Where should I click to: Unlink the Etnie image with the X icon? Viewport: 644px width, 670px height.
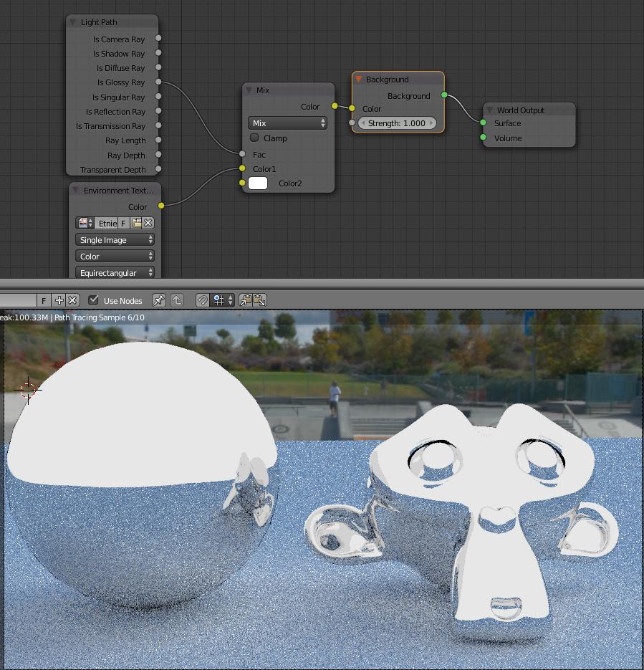coord(148,223)
